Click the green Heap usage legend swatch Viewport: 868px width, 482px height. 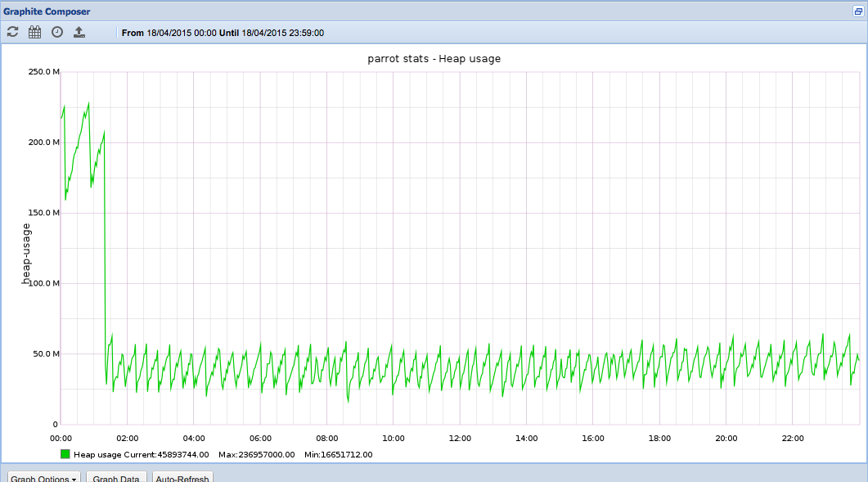click(65, 454)
